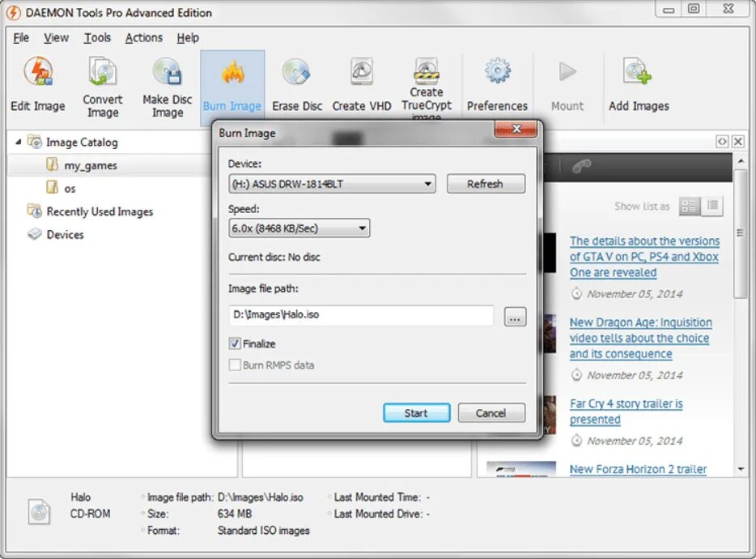This screenshot has width=756, height=559.
Task: Open the View menu
Action: coord(57,37)
